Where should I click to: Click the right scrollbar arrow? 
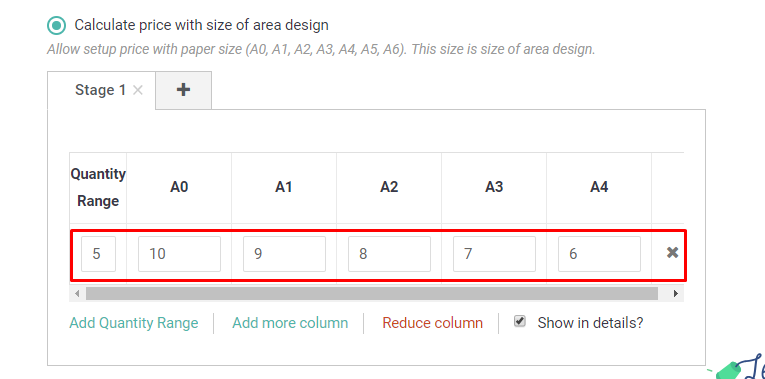(676, 294)
